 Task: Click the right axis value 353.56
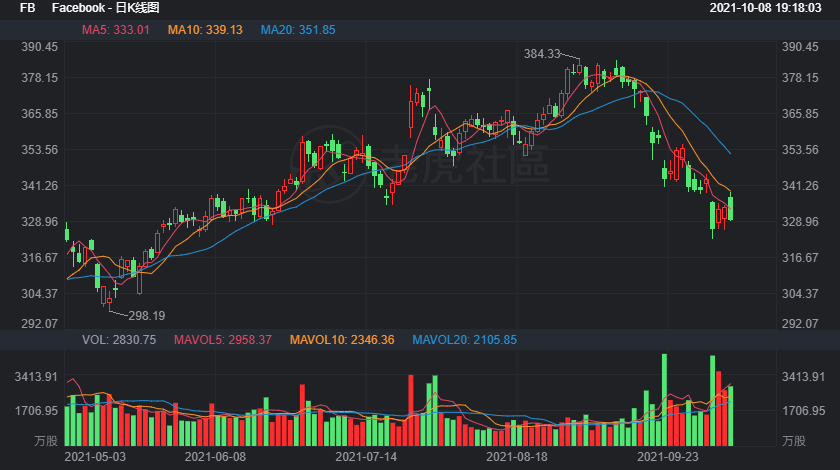(800, 150)
